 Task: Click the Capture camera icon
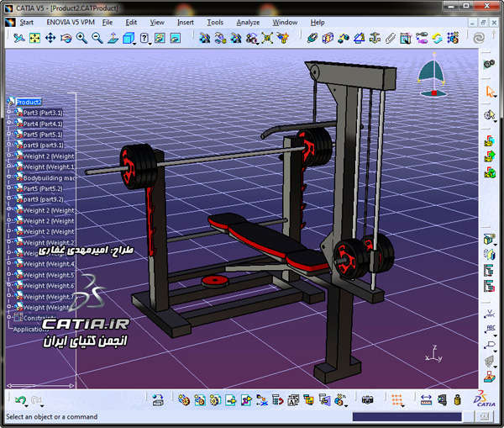pos(367,400)
